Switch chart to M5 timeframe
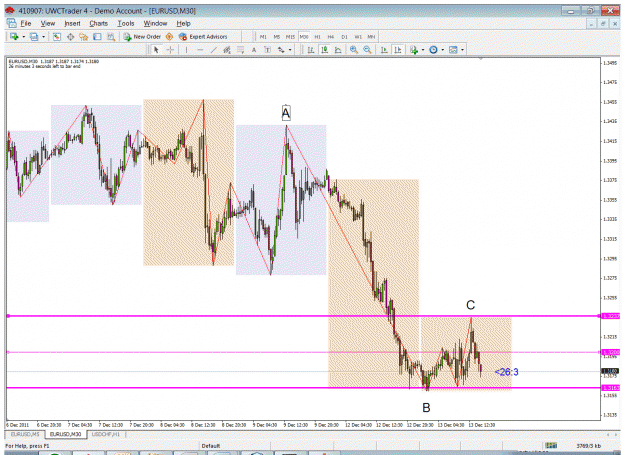 [277, 37]
